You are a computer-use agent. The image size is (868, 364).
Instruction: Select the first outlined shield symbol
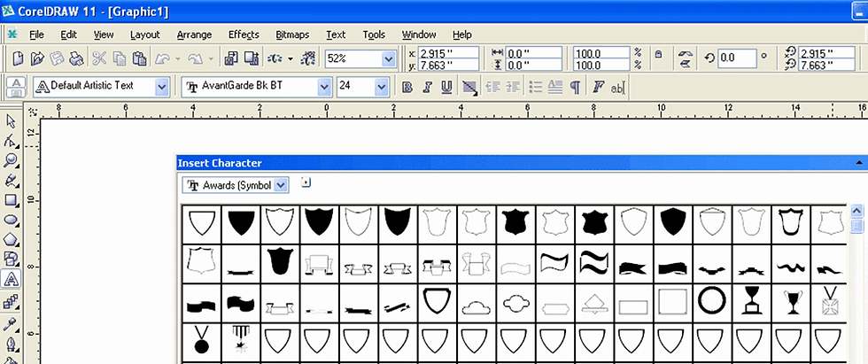(x=202, y=224)
